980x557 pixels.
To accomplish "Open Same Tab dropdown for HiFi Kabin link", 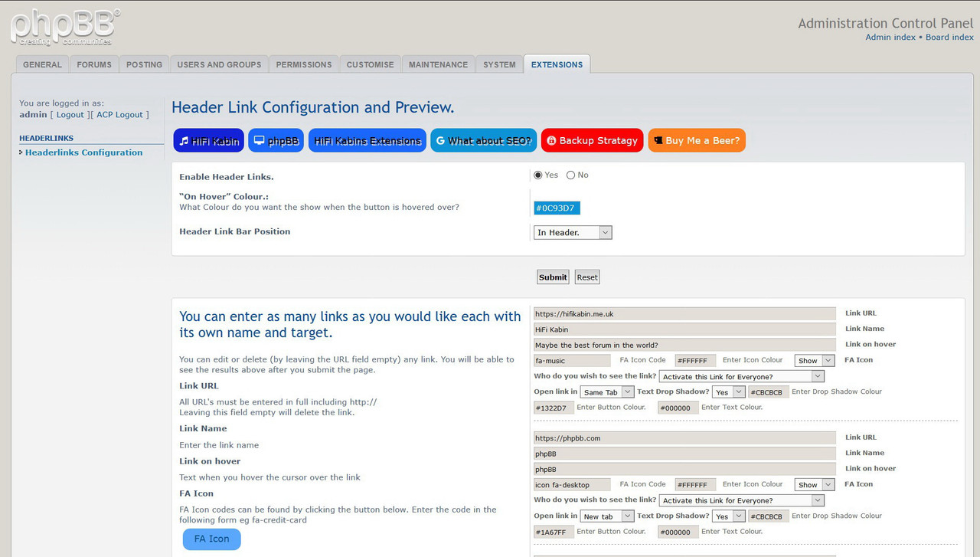I will pyautogui.click(x=607, y=392).
